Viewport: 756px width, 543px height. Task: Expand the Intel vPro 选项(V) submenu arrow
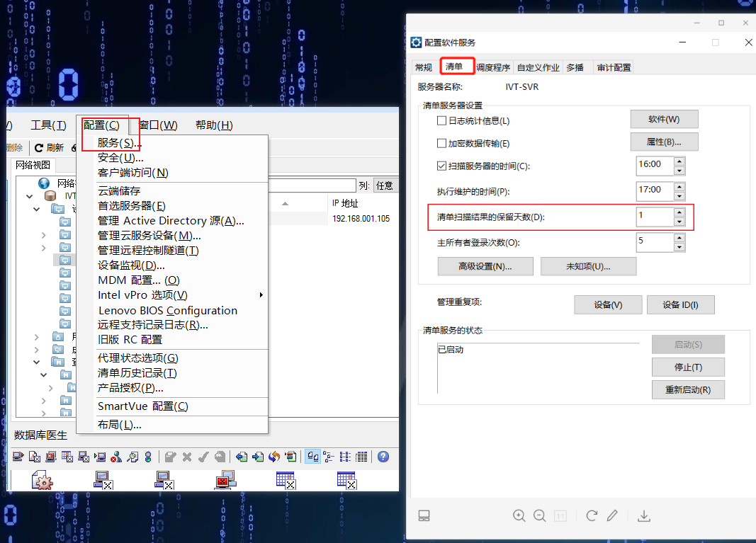(261, 295)
